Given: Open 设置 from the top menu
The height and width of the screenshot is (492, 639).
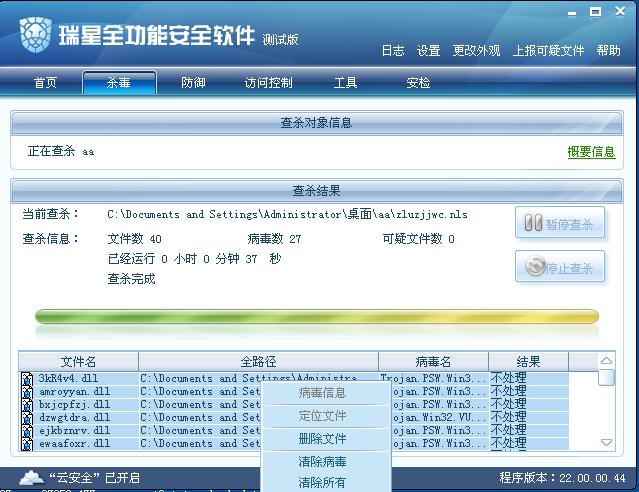Looking at the screenshot, I should pos(428,51).
